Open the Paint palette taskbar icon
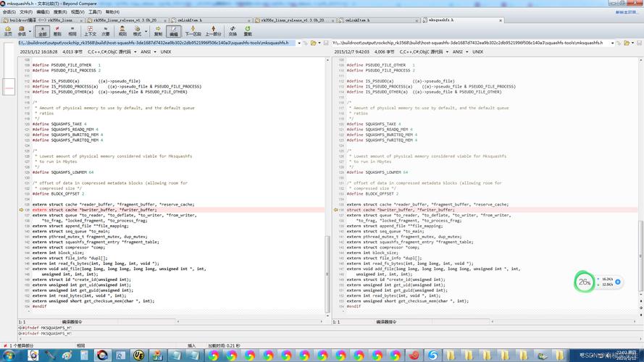This screenshot has width=644, height=362. point(67,355)
